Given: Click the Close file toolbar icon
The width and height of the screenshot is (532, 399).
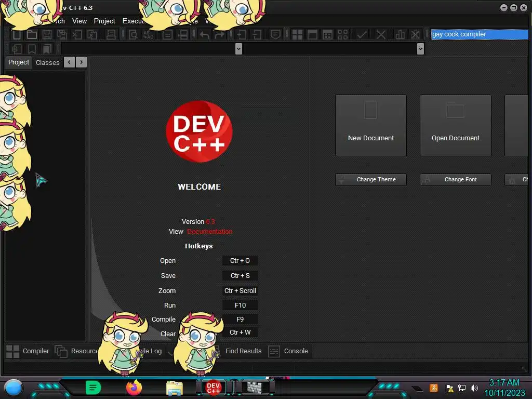Looking at the screenshot, I should [77, 35].
